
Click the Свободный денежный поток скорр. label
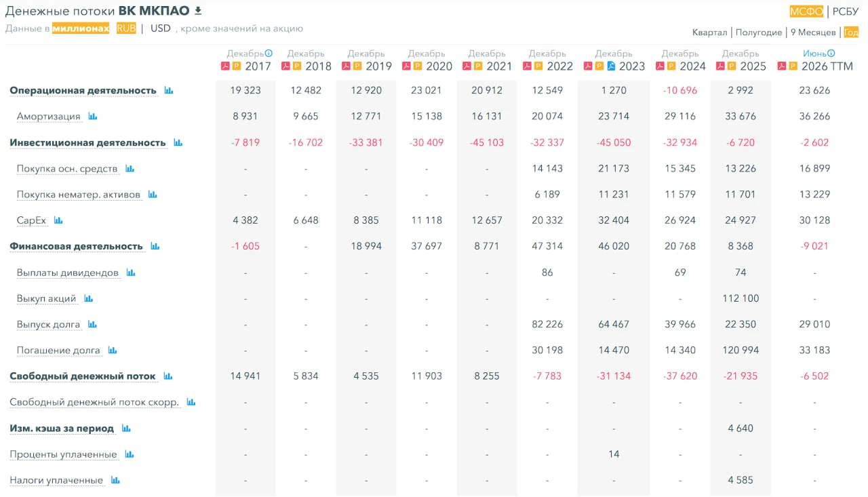pos(94,402)
